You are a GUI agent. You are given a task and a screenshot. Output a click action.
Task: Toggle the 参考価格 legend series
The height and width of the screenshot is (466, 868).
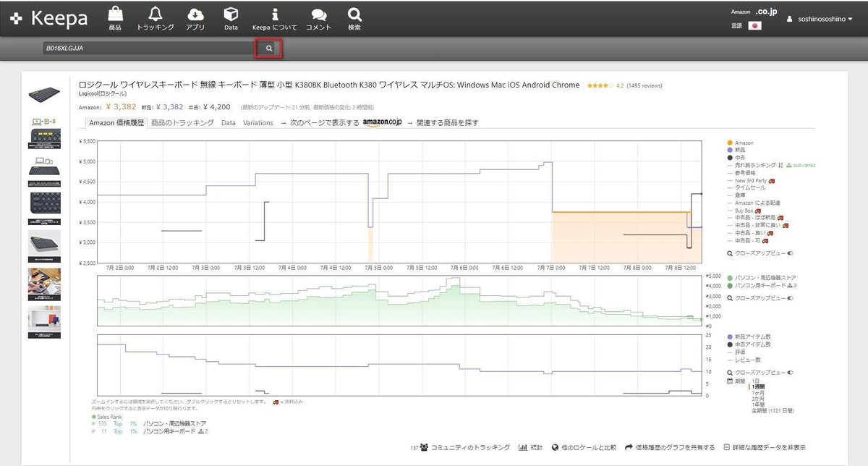tap(742, 173)
